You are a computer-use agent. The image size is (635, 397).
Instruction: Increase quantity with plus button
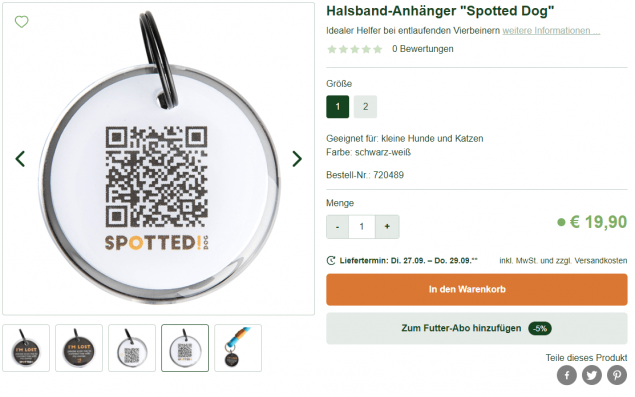point(387,226)
